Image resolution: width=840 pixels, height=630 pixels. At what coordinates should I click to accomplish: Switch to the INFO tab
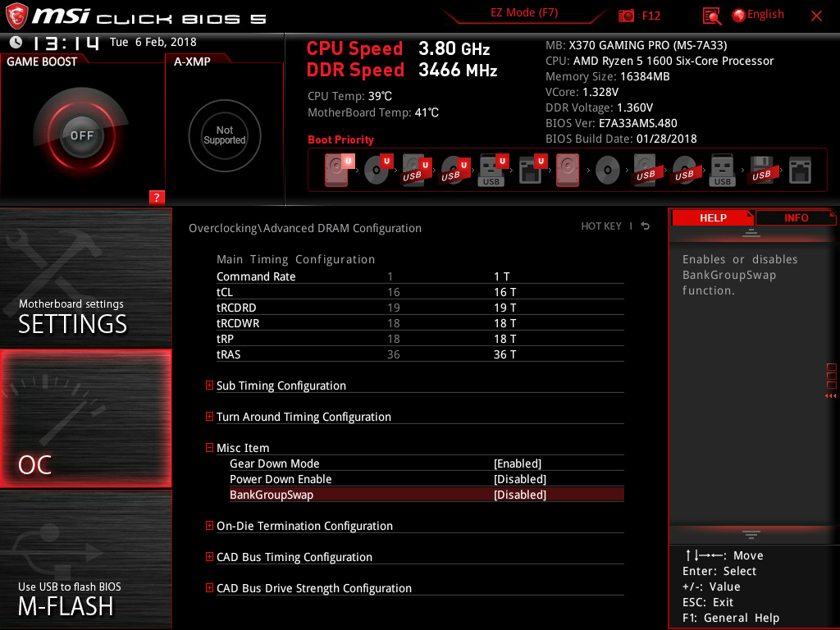click(x=796, y=217)
